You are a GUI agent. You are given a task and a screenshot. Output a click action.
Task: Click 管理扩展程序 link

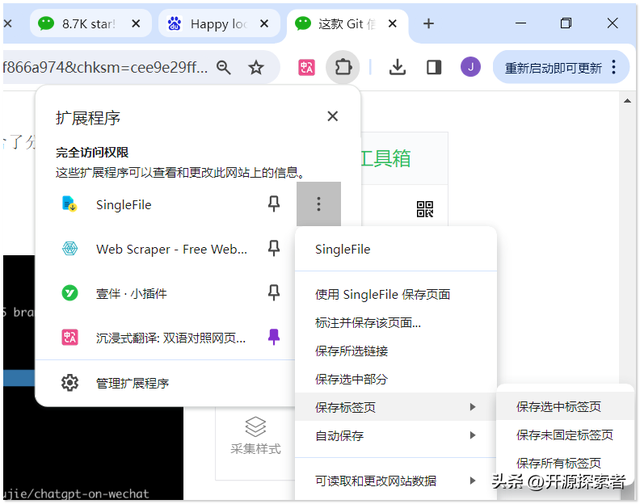(132, 383)
